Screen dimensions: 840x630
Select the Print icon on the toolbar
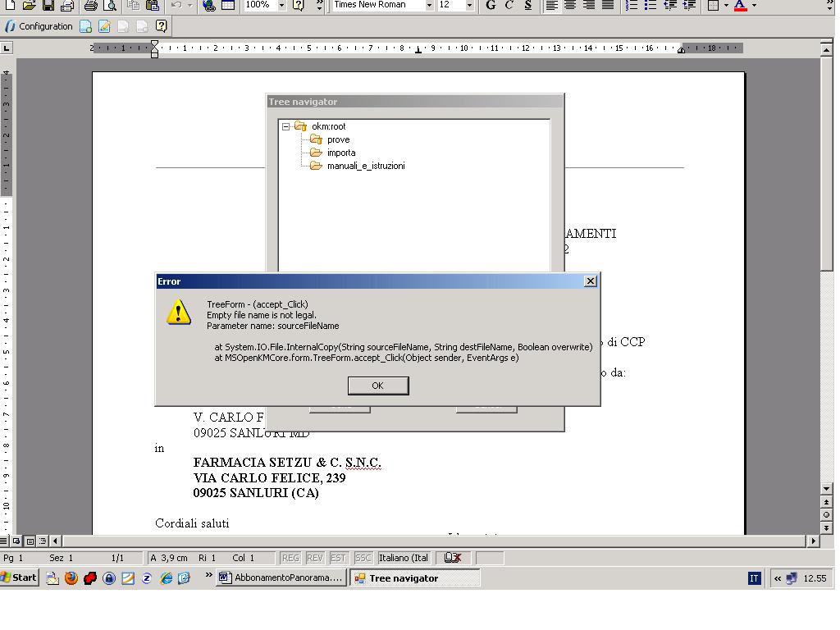tap(90, 7)
